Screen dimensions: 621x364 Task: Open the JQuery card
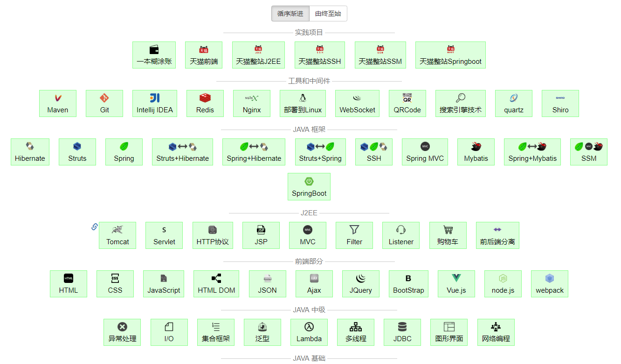(x=361, y=284)
